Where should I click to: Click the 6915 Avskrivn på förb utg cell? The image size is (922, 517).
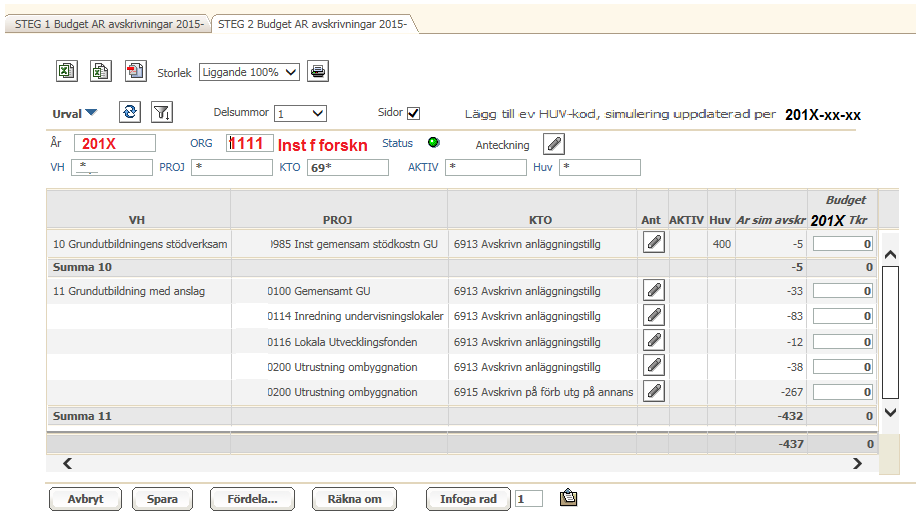[543, 392]
